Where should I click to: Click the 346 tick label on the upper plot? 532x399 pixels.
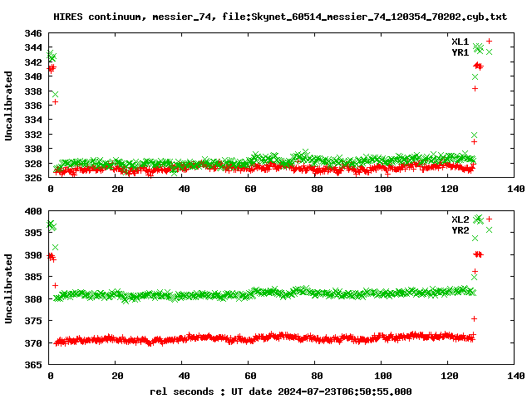click(33, 33)
